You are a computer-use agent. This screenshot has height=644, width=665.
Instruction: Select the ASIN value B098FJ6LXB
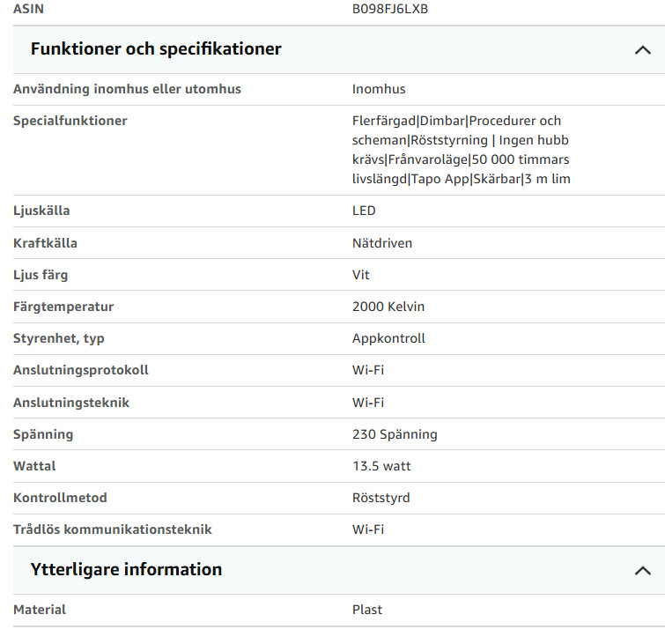(x=390, y=9)
